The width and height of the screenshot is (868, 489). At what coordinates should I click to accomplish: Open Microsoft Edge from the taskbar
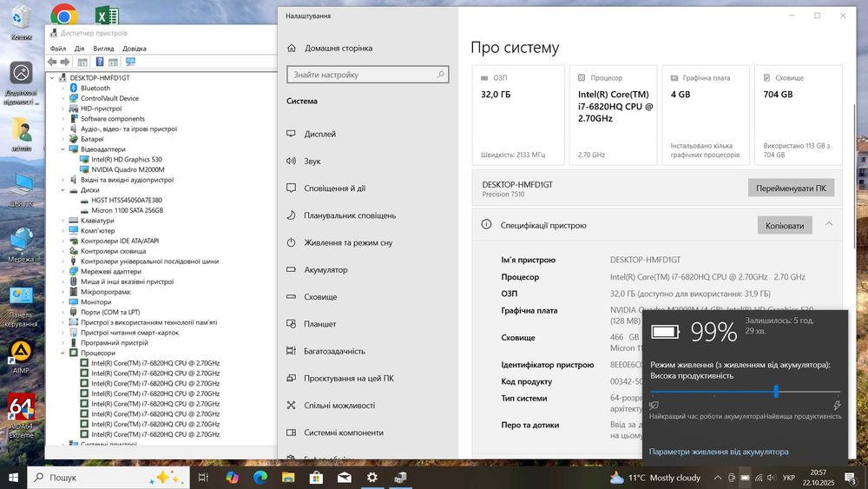pos(260,477)
